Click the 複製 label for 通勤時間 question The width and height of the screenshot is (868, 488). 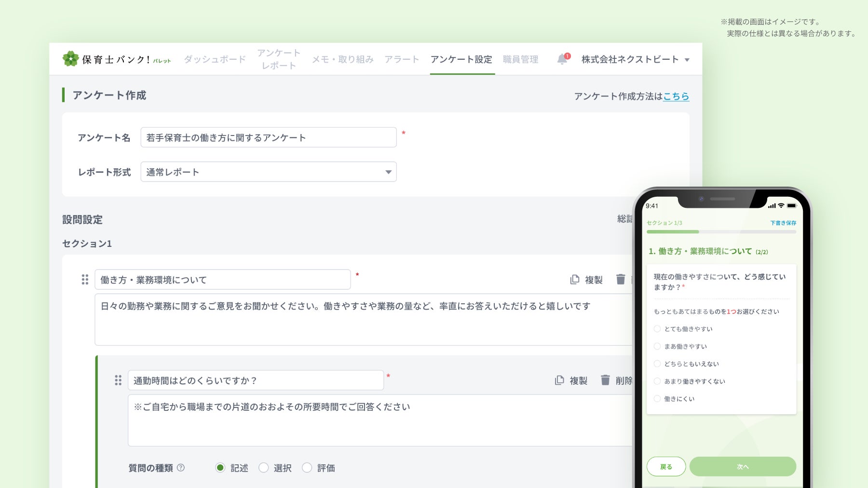579,381
